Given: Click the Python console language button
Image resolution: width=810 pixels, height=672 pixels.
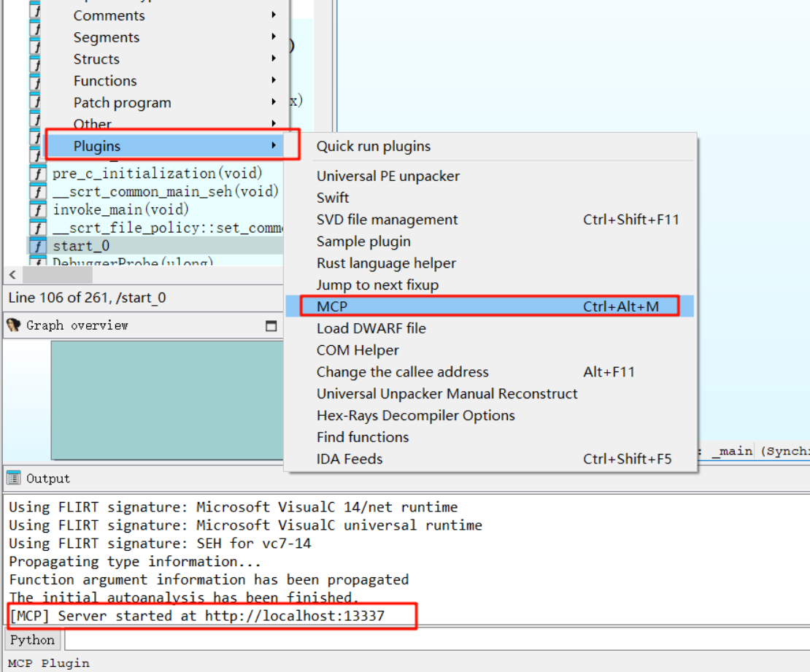Looking at the screenshot, I should pyautogui.click(x=32, y=640).
